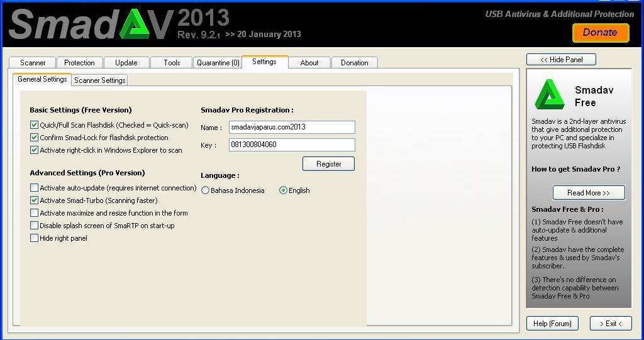Image resolution: width=644 pixels, height=340 pixels.
Task: Click the > Exit < button
Action: click(x=611, y=324)
